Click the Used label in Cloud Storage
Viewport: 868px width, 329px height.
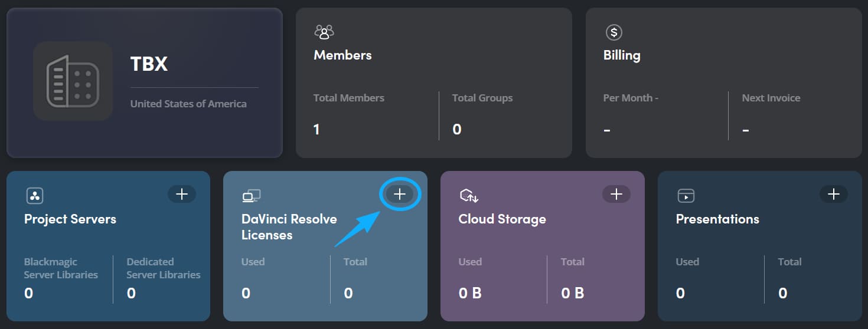(x=470, y=262)
